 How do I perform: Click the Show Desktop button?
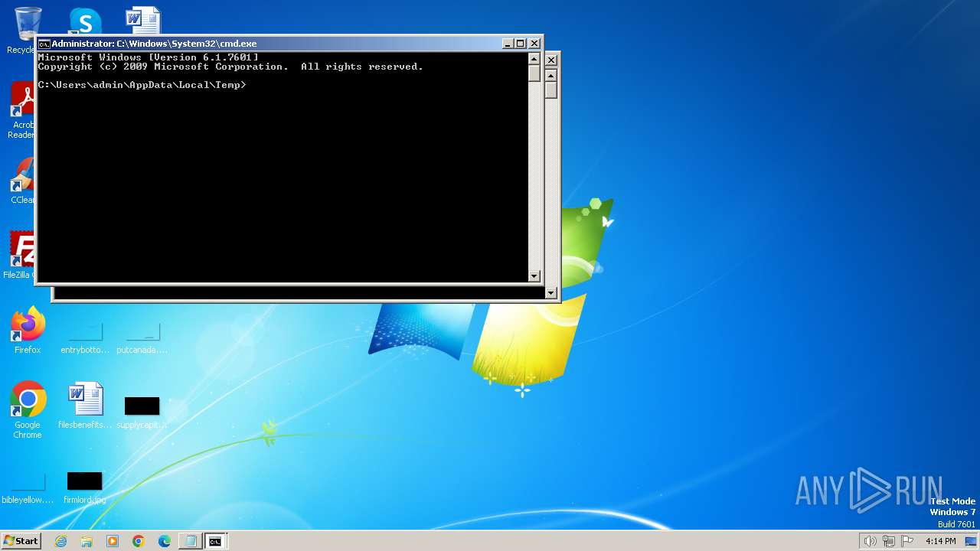pyautogui.click(x=971, y=541)
